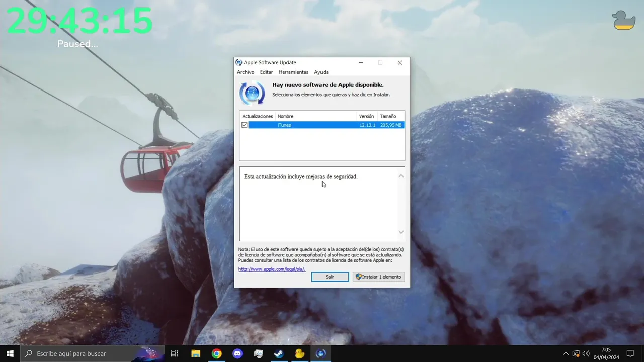This screenshot has width=644, height=362.
Task: Open the taskbar icon between Discord and Steam
Action: [258, 353]
